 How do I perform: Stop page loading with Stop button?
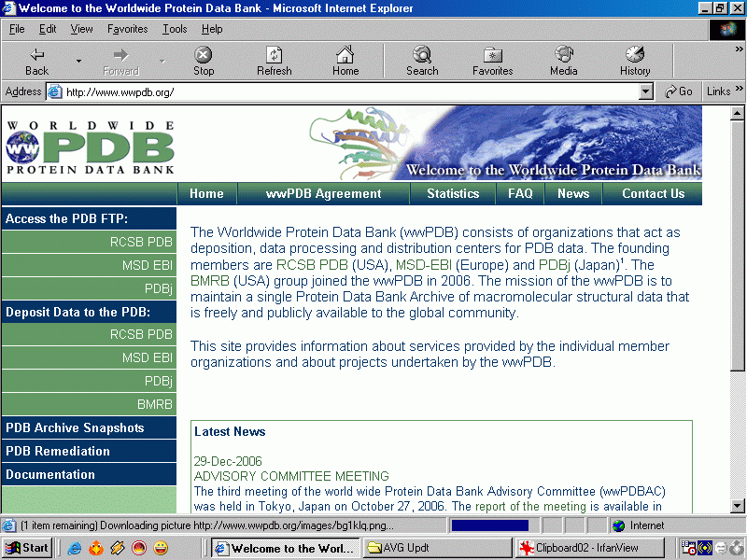pos(204,62)
